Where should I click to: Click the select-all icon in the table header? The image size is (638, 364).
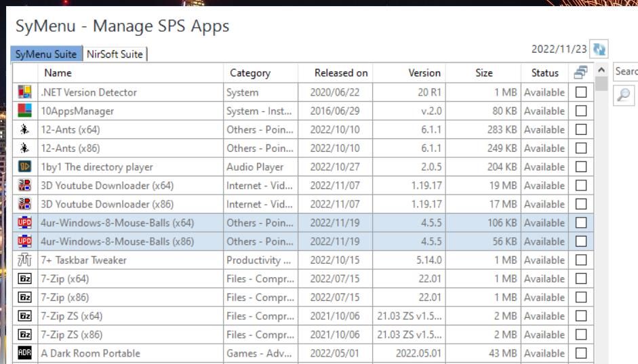[580, 73]
